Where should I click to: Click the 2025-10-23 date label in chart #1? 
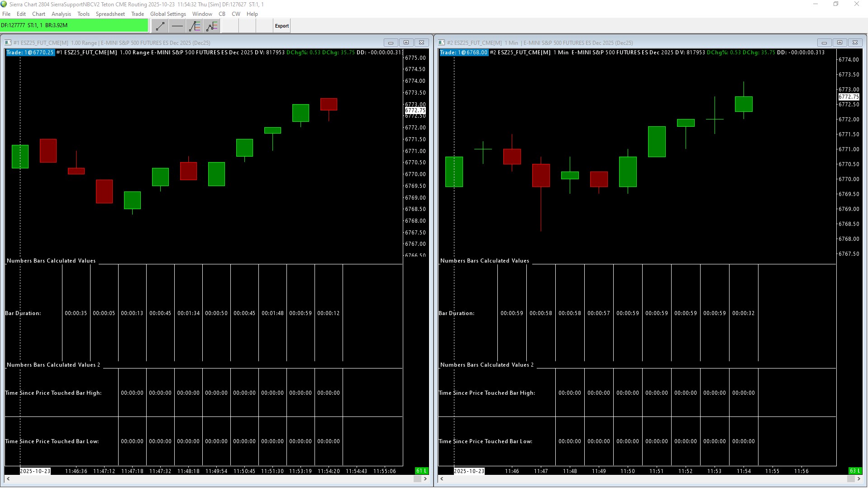tap(35, 471)
